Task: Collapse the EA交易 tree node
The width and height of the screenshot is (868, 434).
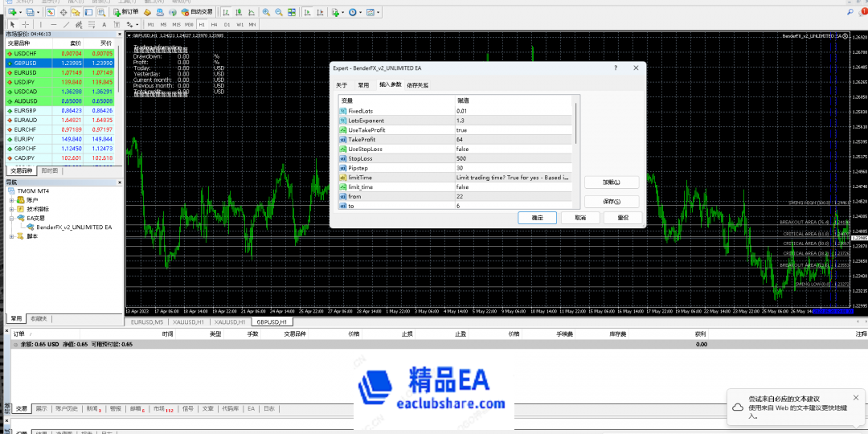Action: 11,218
